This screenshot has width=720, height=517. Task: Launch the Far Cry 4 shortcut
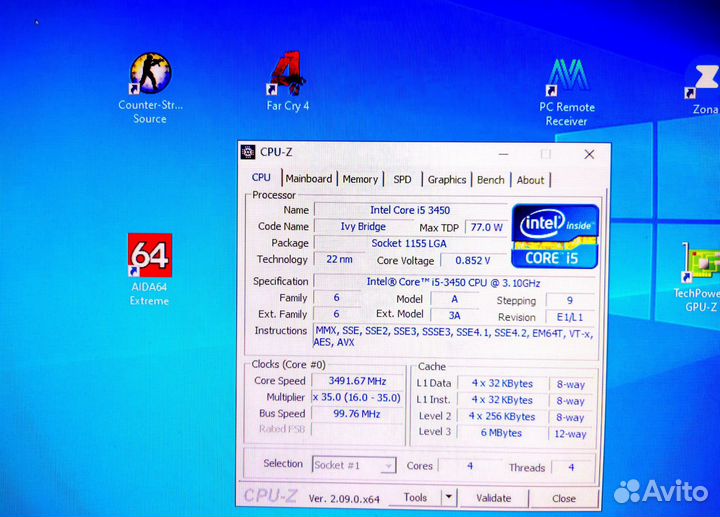287,76
